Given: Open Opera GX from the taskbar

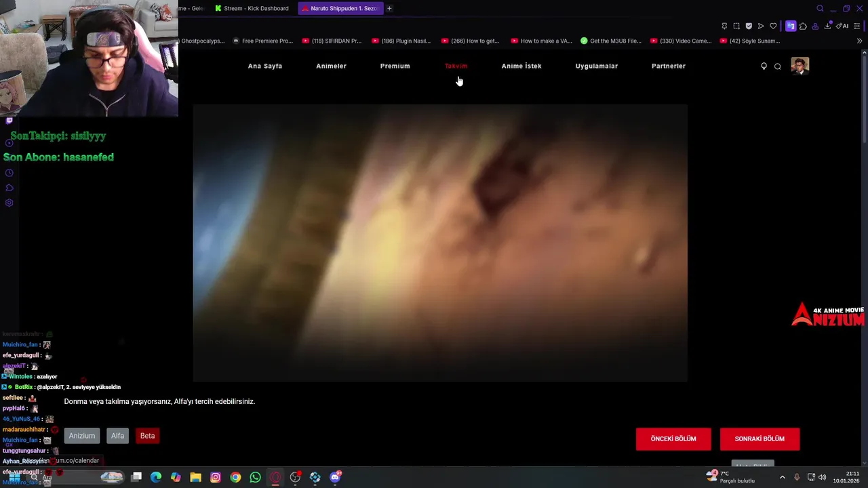Looking at the screenshot, I should tap(275, 477).
